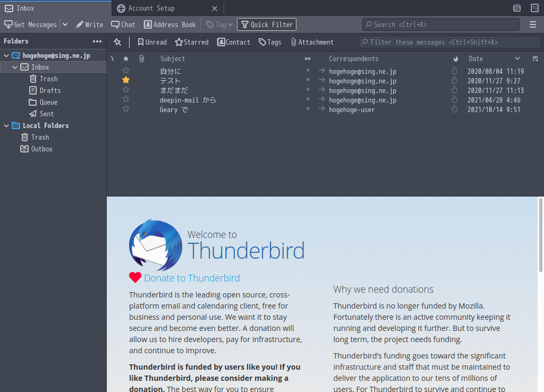This screenshot has height=392, width=544.
Task: Click Filter these messages field
Action: [x=449, y=42]
